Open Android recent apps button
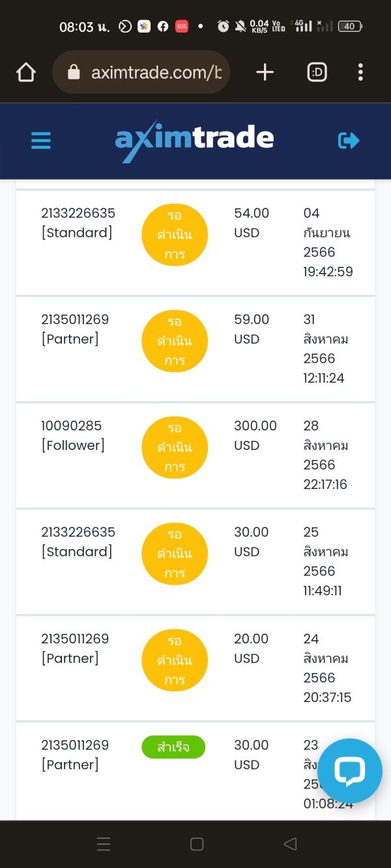Screen dimensions: 391x868 [104, 844]
